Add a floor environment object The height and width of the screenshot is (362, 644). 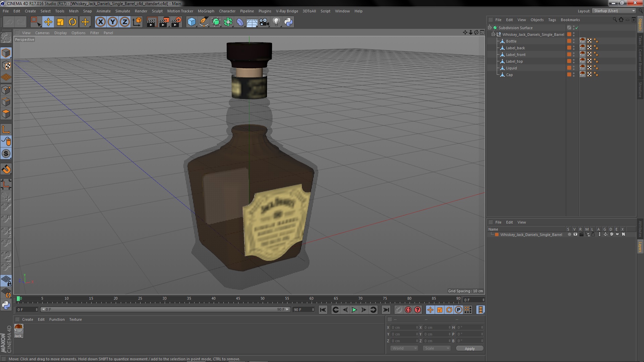point(252,22)
